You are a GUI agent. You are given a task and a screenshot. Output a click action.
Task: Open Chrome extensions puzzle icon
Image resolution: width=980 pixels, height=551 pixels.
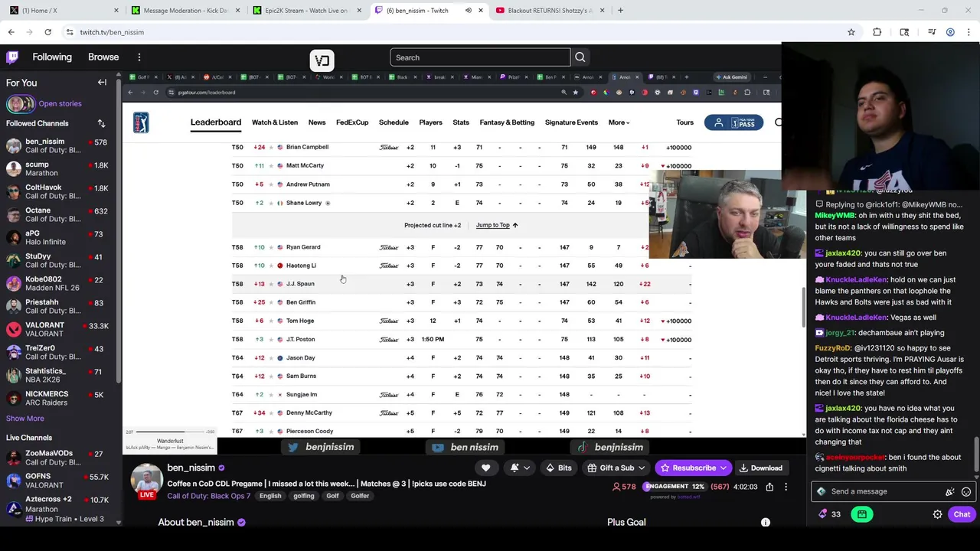[x=877, y=32]
